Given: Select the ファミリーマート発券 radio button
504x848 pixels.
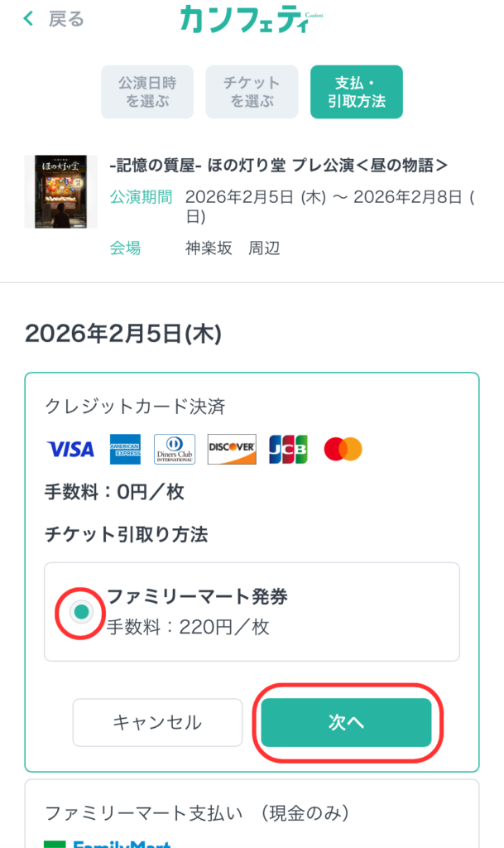Looking at the screenshot, I should [81, 612].
